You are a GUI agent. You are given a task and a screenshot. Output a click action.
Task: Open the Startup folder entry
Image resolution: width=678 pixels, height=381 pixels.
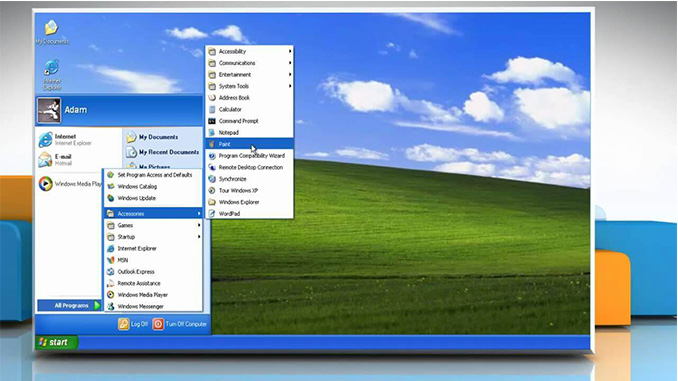(153, 237)
